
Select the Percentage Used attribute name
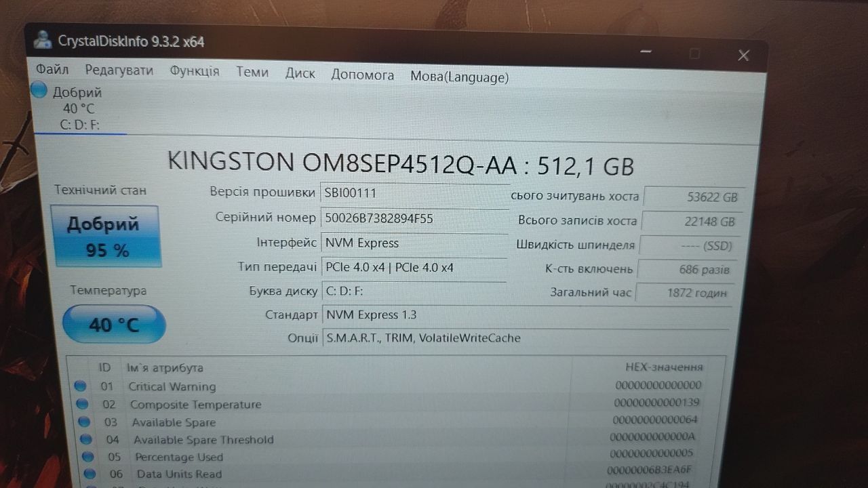coord(179,457)
